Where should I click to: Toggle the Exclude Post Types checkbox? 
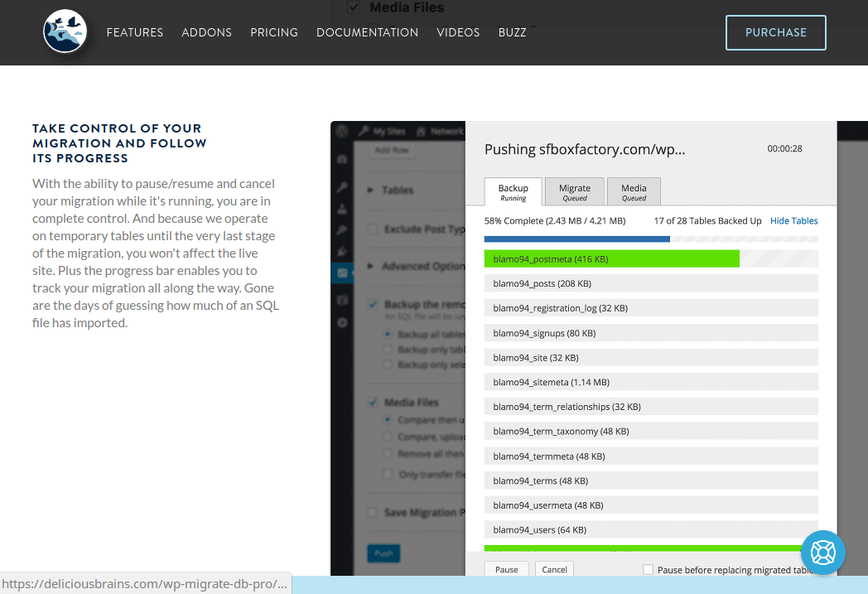(x=373, y=229)
